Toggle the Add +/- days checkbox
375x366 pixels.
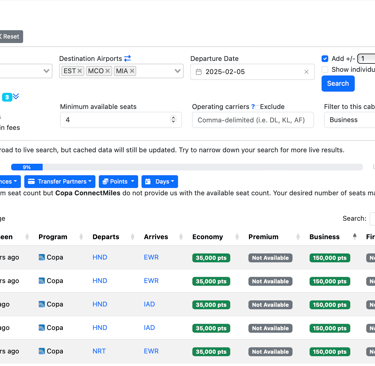point(325,59)
